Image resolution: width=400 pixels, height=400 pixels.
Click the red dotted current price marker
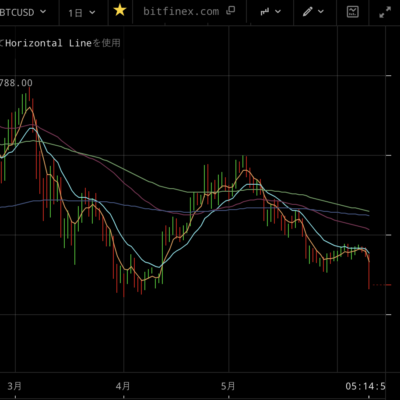tap(382, 285)
